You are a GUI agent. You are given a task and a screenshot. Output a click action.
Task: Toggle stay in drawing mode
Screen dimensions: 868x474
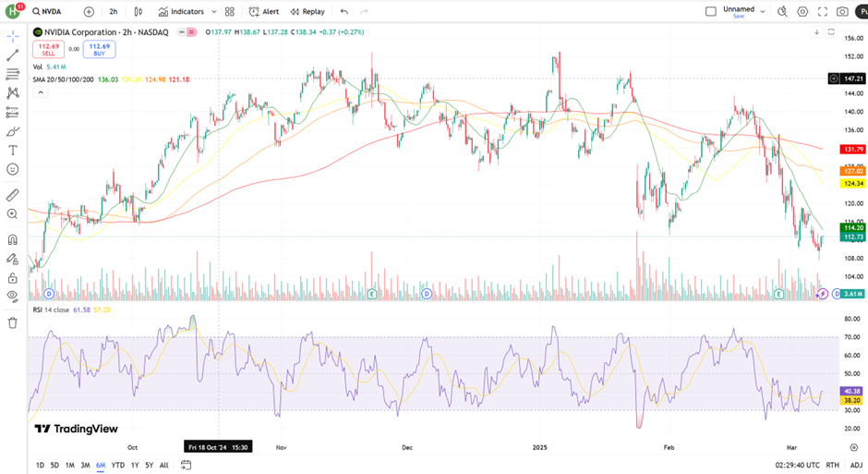pyautogui.click(x=13, y=259)
